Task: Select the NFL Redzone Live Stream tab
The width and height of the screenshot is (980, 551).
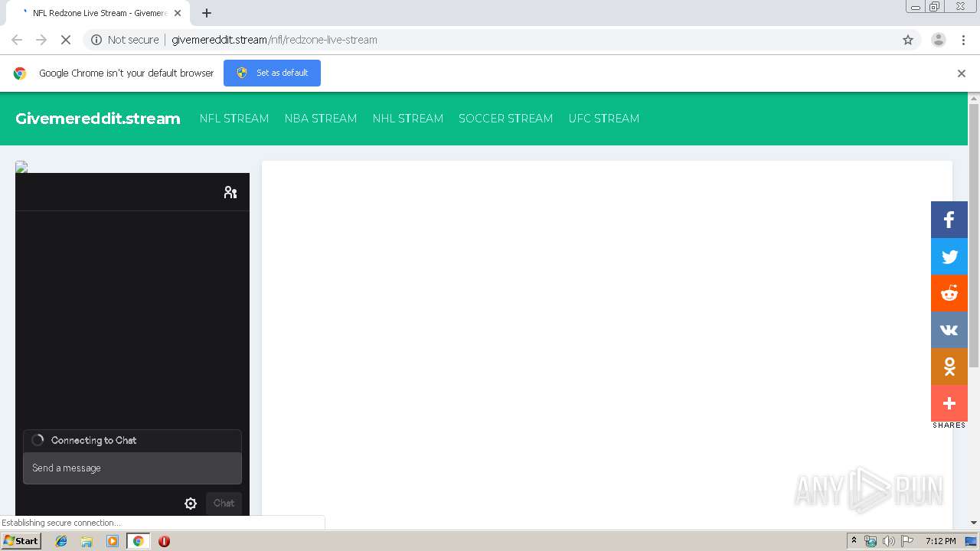Action: (99, 13)
